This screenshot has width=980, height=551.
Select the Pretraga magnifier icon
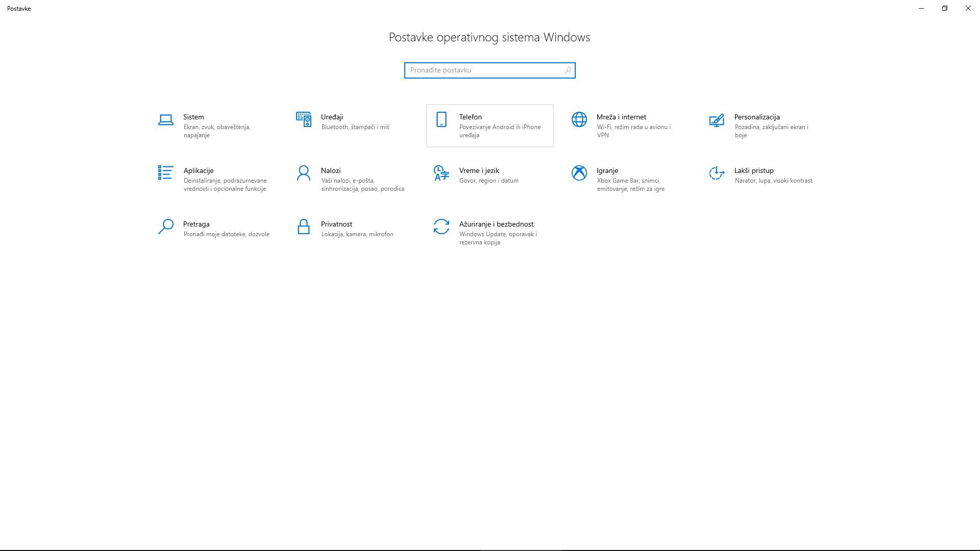(166, 227)
